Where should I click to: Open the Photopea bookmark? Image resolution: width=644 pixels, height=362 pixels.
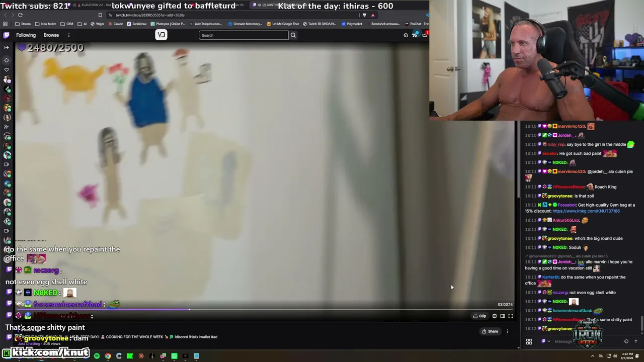[x=168, y=24]
